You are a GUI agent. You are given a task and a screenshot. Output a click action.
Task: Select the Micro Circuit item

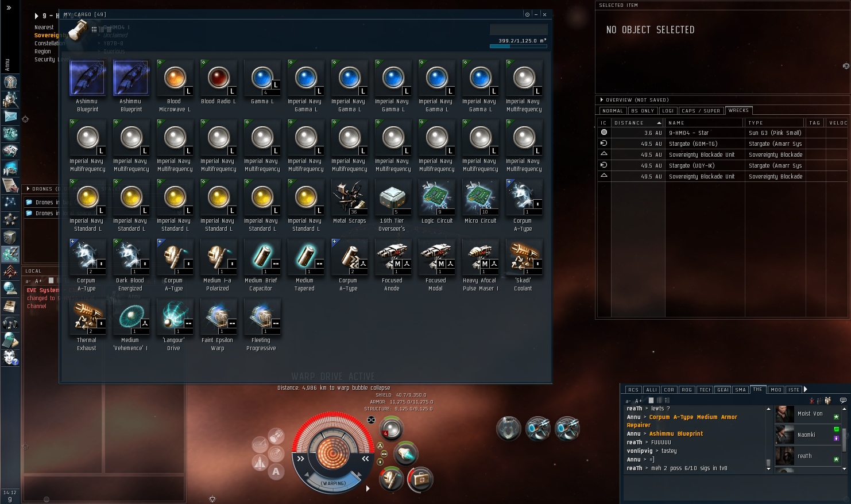click(x=480, y=201)
